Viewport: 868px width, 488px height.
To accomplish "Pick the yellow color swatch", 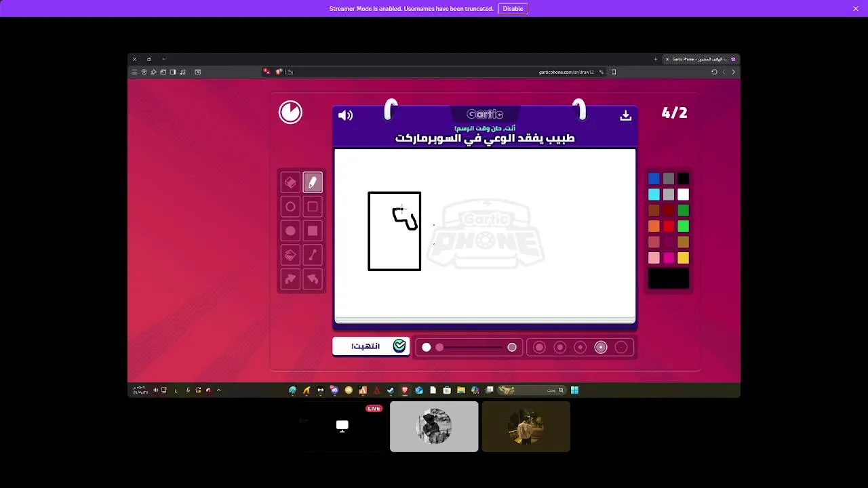I will click(684, 258).
